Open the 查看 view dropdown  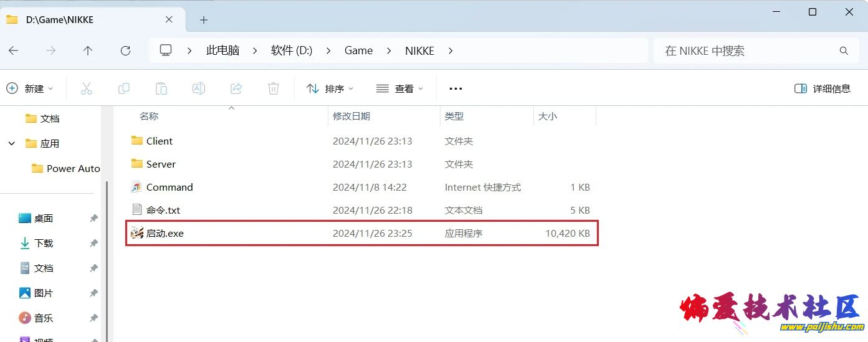(x=400, y=88)
